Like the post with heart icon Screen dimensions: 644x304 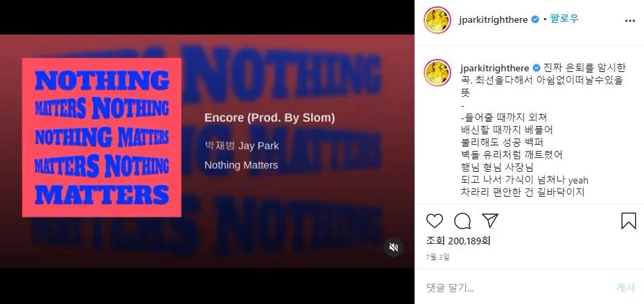pyautogui.click(x=435, y=221)
